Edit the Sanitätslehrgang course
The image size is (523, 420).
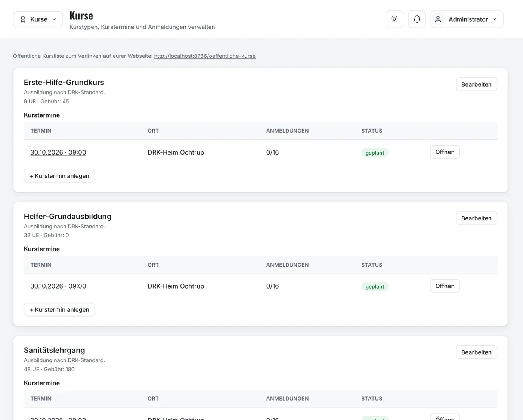pos(476,352)
